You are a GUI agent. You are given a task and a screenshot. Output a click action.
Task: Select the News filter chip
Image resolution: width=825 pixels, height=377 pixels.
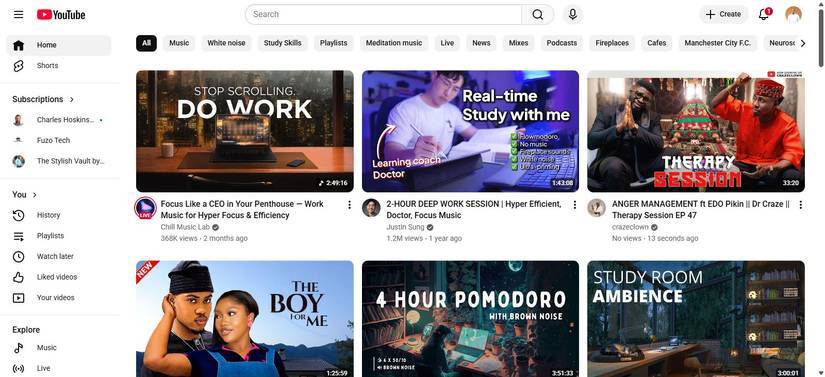(481, 43)
